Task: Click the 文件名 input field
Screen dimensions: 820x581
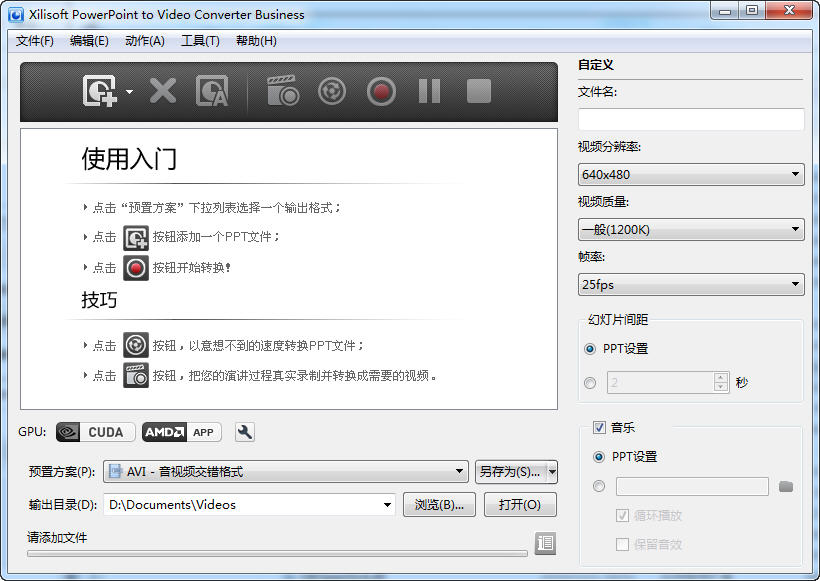Action: (689, 119)
